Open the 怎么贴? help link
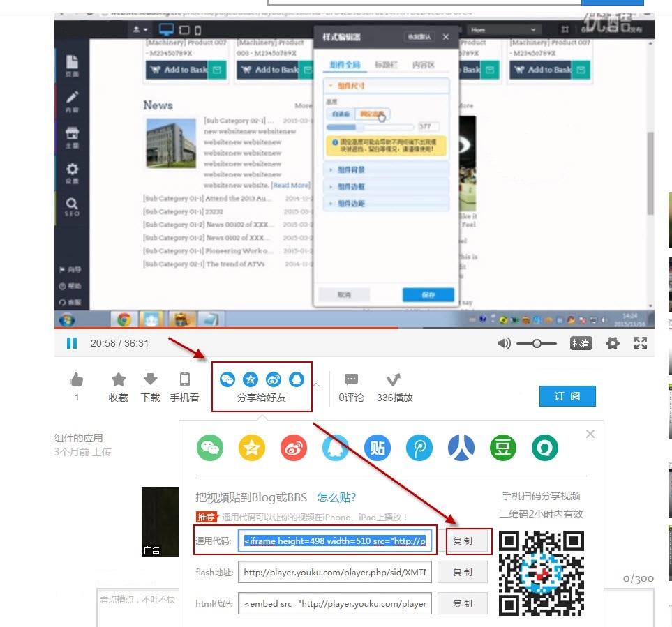Viewport: 672px width, 627px height. pyautogui.click(x=336, y=497)
